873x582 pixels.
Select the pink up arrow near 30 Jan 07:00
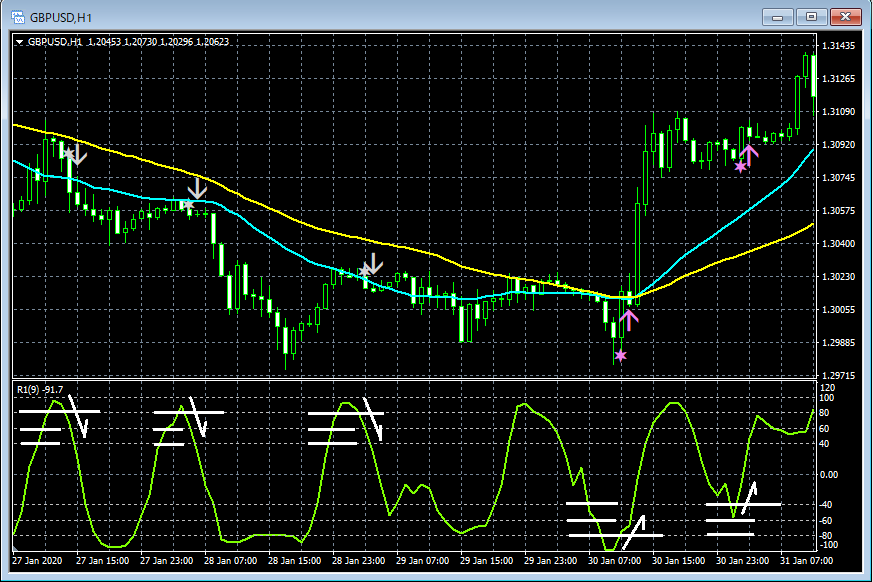pos(629,321)
